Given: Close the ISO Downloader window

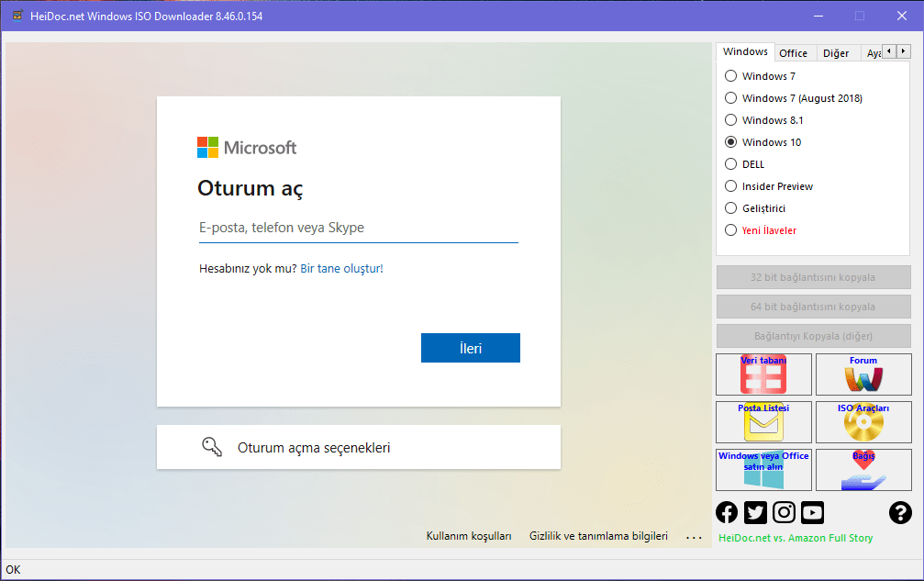Looking at the screenshot, I should (x=902, y=16).
